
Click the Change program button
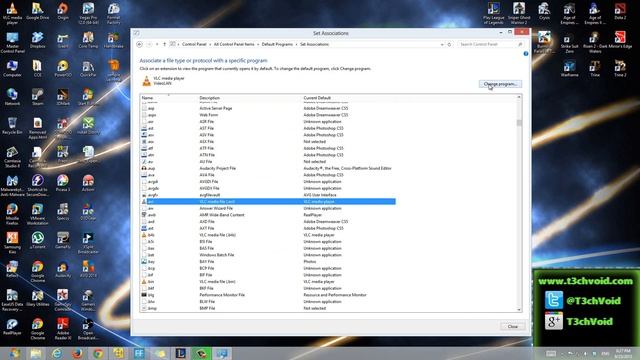click(500, 84)
